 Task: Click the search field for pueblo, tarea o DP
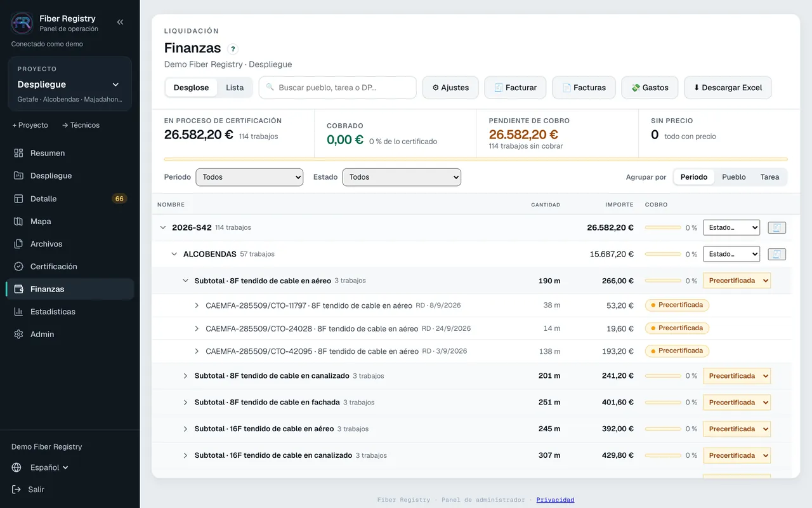tap(337, 88)
